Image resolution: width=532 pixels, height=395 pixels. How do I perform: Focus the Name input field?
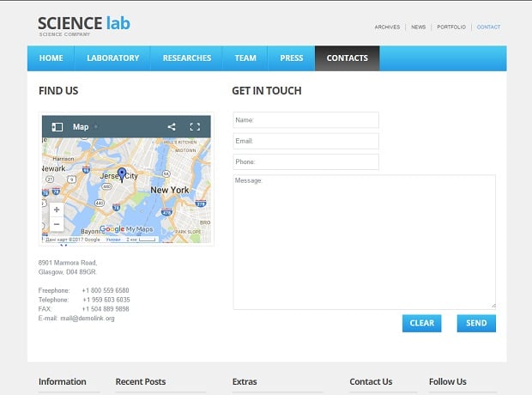coord(305,120)
